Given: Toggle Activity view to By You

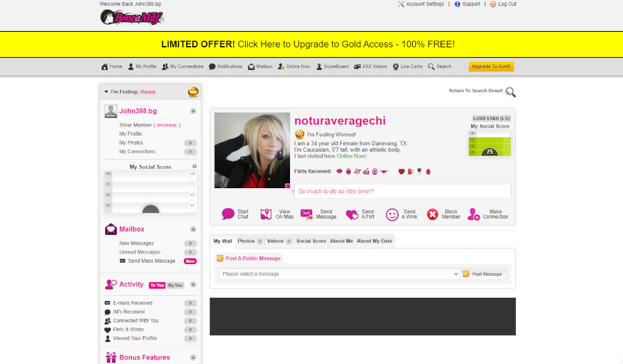Looking at the screenshot, I should [x=175, y=285].
